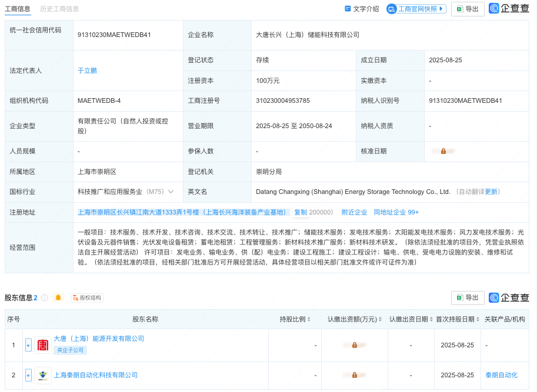Expand the 国标行业 M75 chevron
This screenshot has height=392, width=537.
tap(171, 192)
